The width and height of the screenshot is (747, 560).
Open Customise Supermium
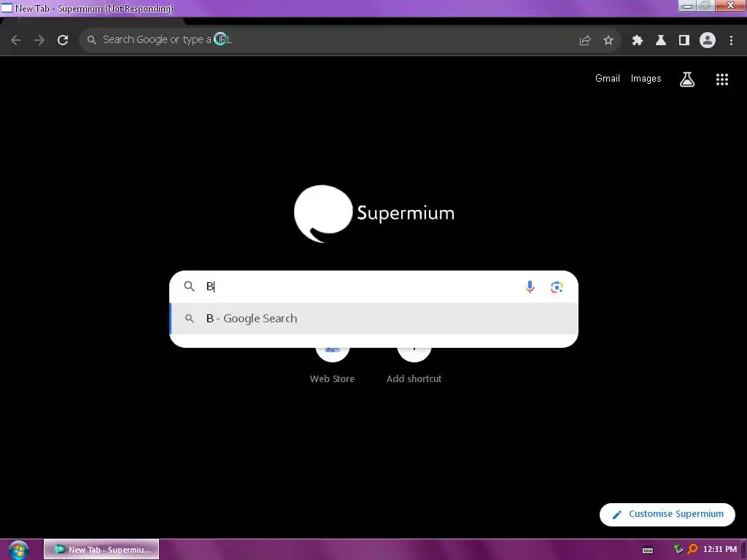(x=667, y=514)
